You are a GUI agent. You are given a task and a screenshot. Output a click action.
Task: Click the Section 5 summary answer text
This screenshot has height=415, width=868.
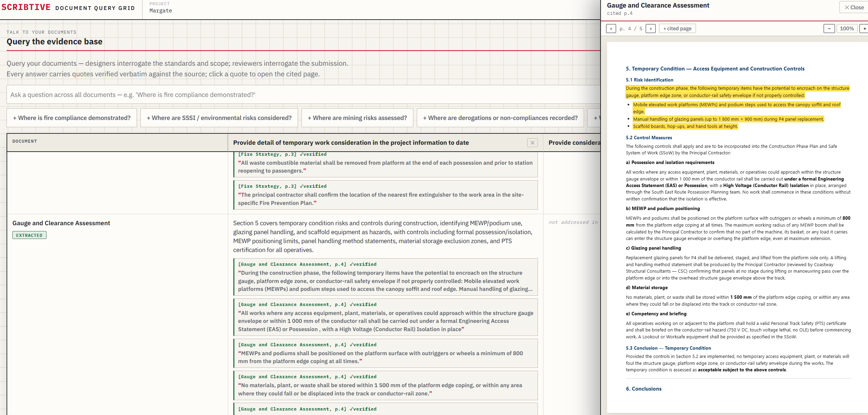tap(383, 237)
